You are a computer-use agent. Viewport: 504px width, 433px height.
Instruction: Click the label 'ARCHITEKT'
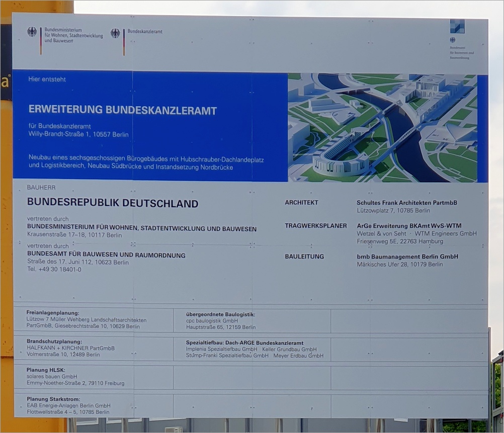point(301,203)
